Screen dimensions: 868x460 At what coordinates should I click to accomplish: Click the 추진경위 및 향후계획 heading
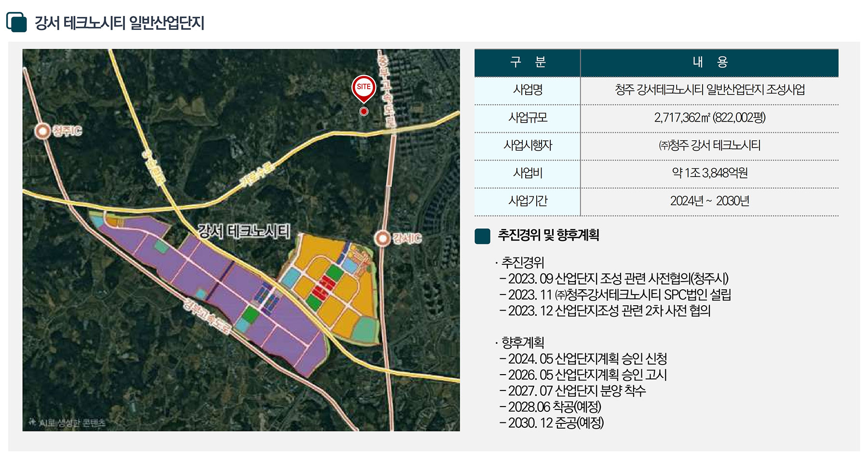pos(548,235)
